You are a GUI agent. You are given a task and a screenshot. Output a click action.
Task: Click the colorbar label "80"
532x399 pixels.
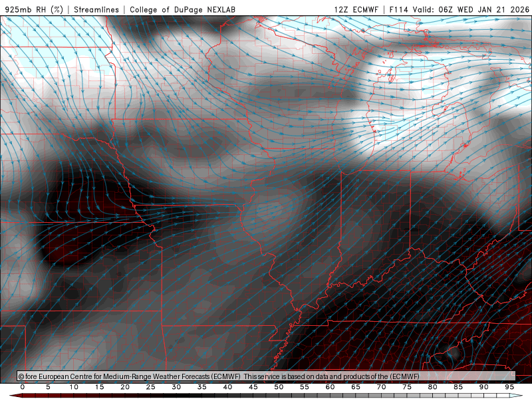433,387
